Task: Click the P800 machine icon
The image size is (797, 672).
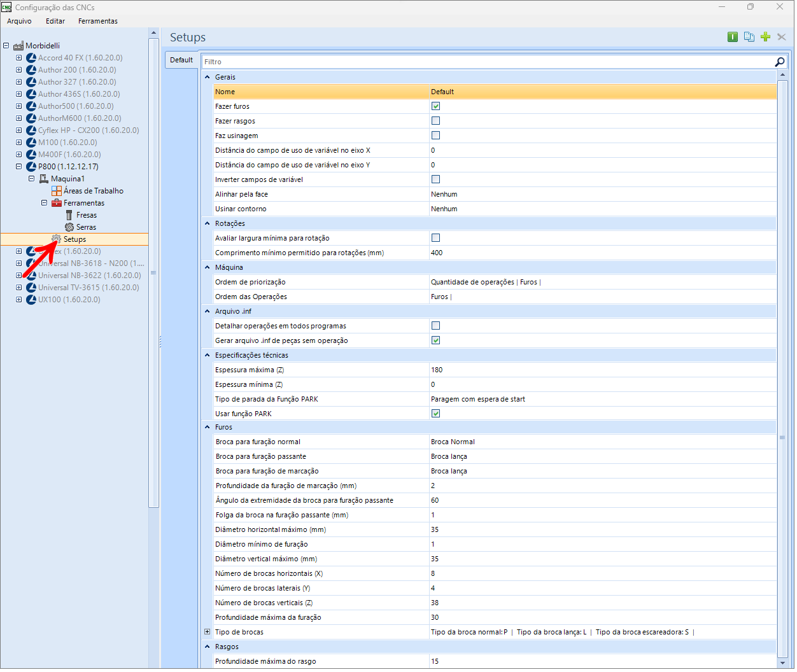Action: [31, 167]
